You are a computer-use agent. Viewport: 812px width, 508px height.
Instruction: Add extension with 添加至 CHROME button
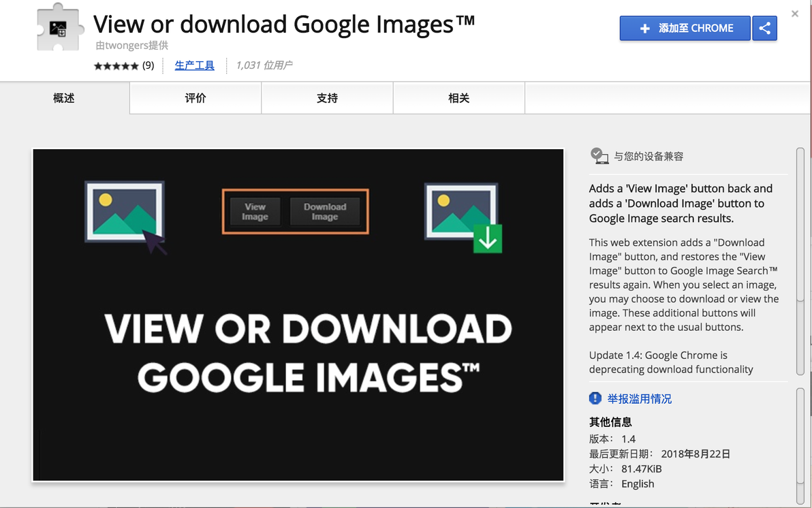point(685,28)
